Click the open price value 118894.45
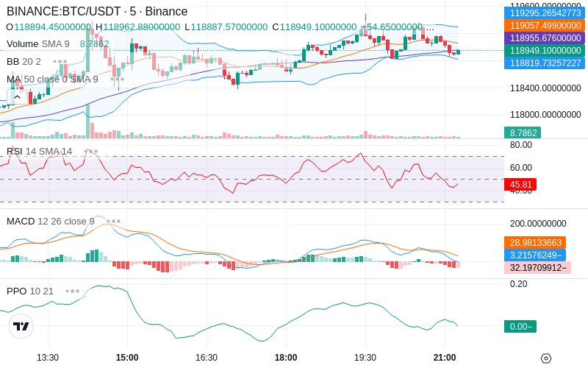588x368 pixels. pos(52,27)
